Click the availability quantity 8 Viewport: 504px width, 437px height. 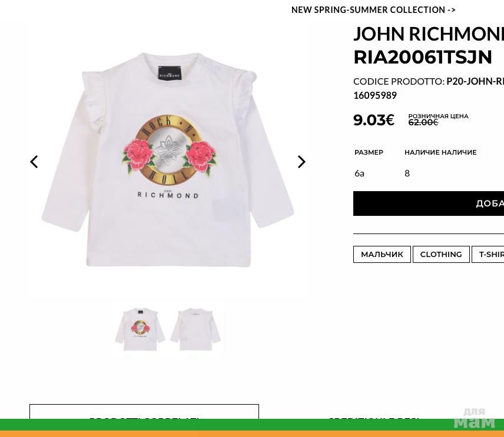407,174
